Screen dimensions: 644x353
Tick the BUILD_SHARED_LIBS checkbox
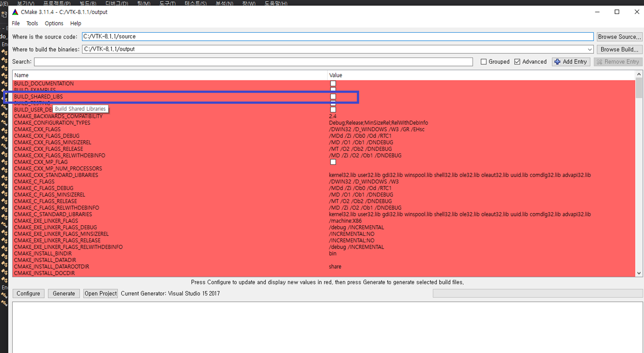point(333,97)
